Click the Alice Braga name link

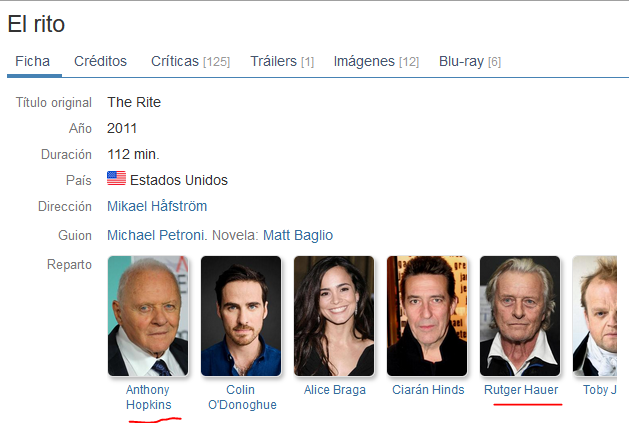tap(334, 390)
